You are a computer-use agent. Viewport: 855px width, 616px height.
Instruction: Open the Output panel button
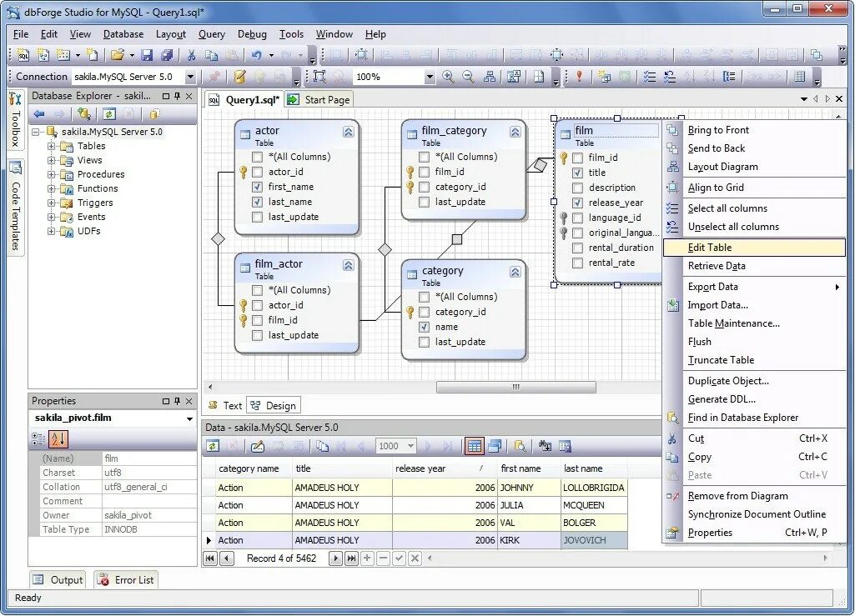[x=58, y=580]
